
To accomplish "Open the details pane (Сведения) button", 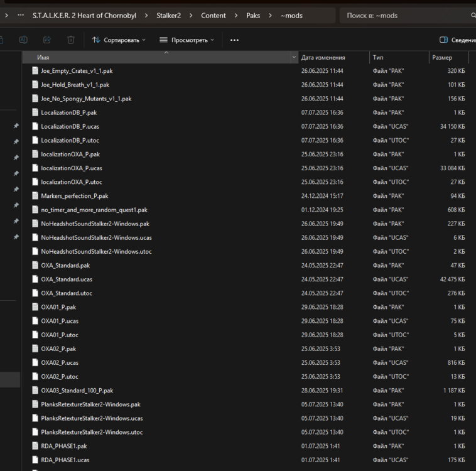I will click(457, 40).
